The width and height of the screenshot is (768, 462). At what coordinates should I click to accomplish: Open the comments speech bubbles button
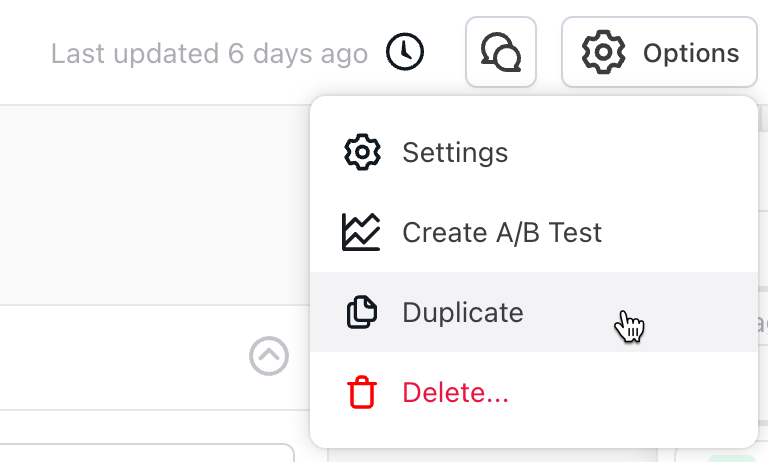(501, 52)
